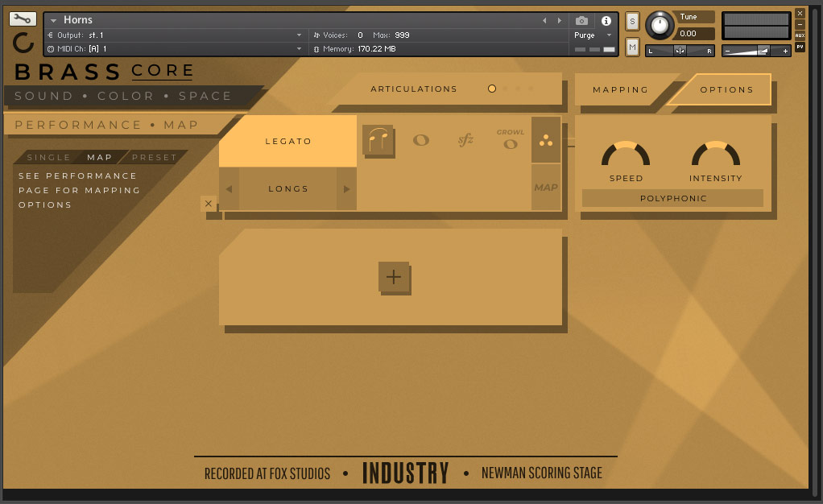Open the Output st. 1 dropdown
The image size is (823, 504).
pos(299,35)
